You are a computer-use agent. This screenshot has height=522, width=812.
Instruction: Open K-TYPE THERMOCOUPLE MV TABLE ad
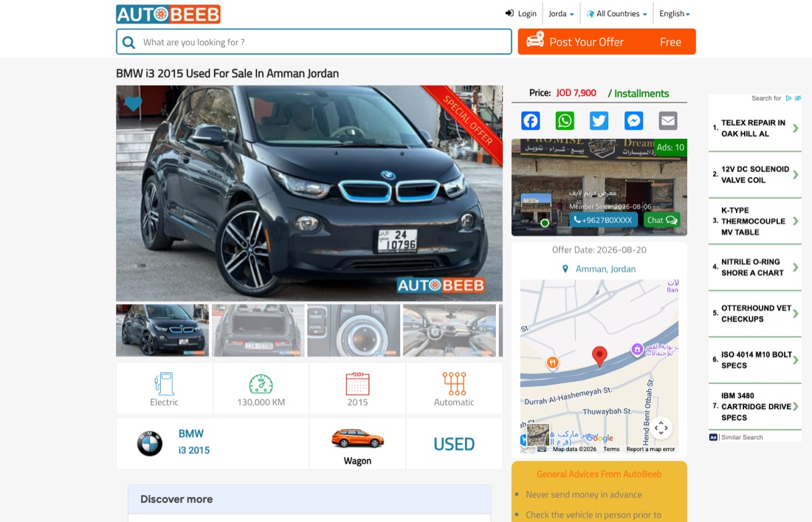pyautogui.click(x=754, y=221)
